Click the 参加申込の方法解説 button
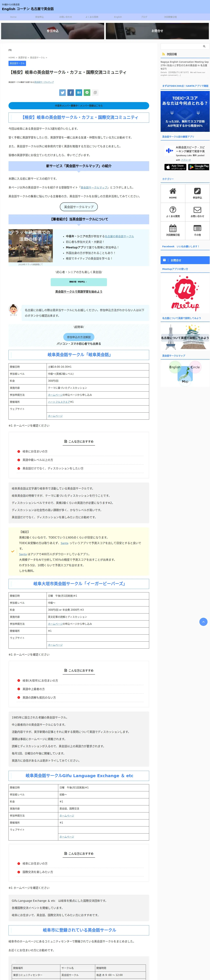 point(79,337)
